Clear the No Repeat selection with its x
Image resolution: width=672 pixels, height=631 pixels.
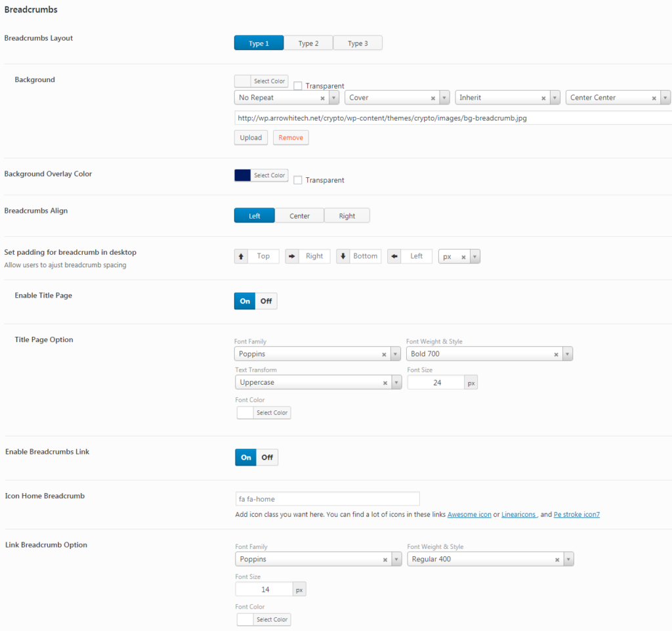coord(323,98)
